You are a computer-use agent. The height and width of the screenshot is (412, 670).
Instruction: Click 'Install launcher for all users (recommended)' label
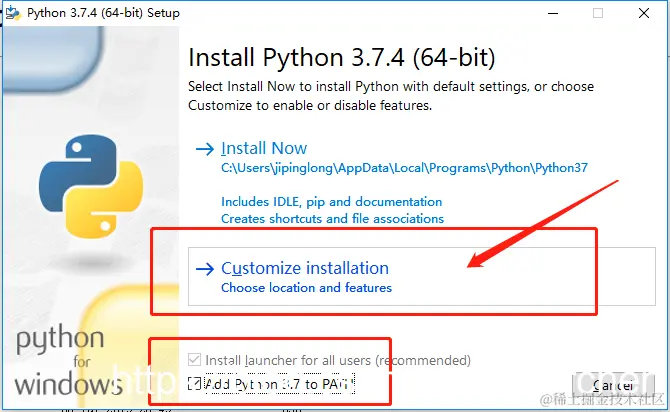click(x=338, y=360)
